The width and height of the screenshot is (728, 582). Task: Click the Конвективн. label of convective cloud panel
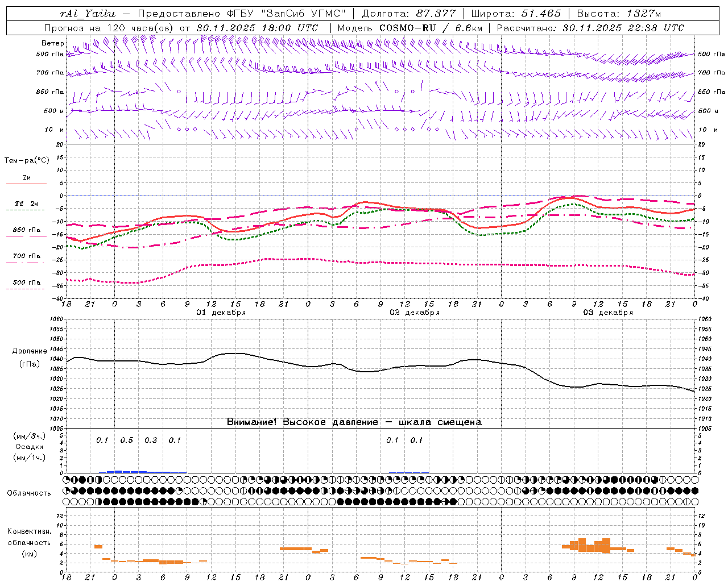pos(29,531)
